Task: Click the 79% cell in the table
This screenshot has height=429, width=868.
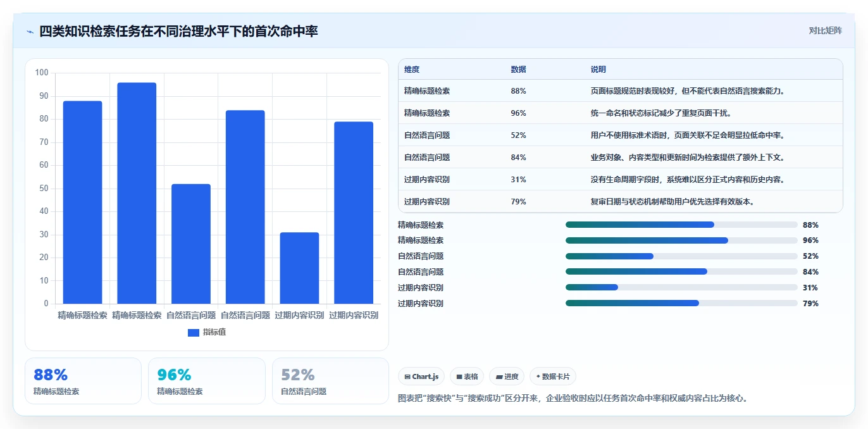Action: pyautogui.click(x=519, y=202)
